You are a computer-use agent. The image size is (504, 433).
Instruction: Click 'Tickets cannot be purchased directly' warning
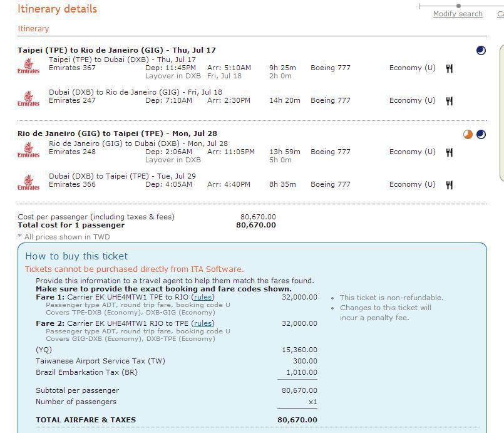point(135,269)
